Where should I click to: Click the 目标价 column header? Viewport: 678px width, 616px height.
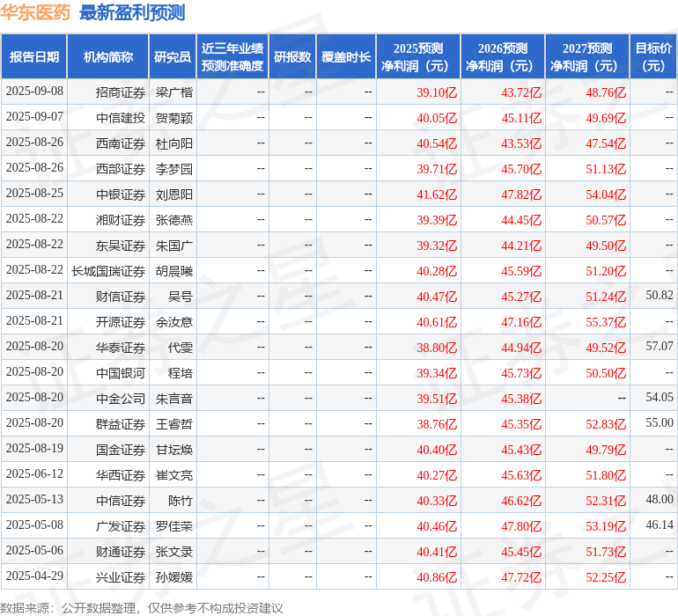653,57
